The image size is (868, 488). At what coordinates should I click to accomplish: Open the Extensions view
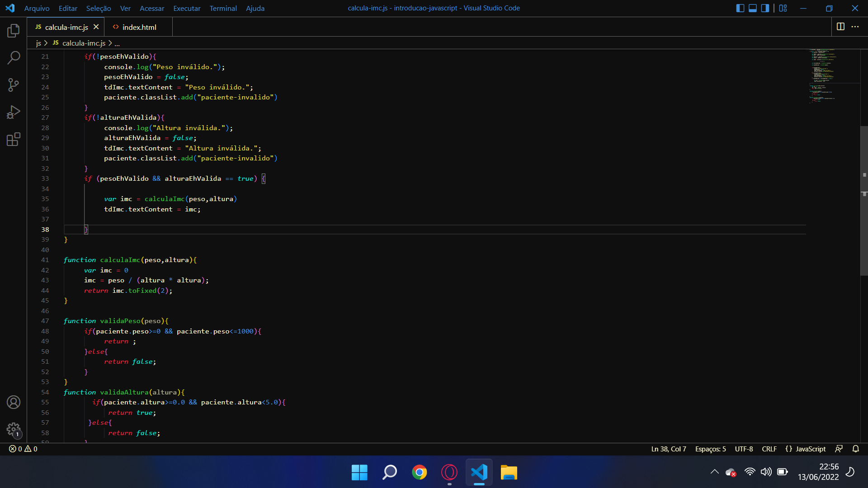(x=14, y=139)
